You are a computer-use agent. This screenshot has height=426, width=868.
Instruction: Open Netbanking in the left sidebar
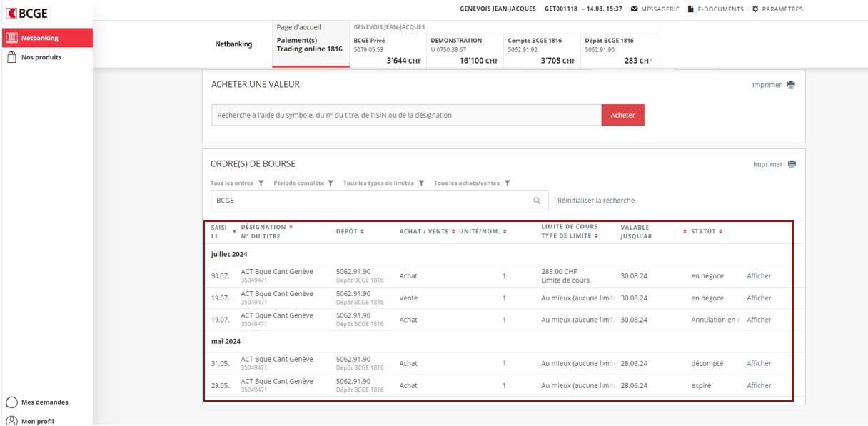pyautogui.click(x=46, y=38)
